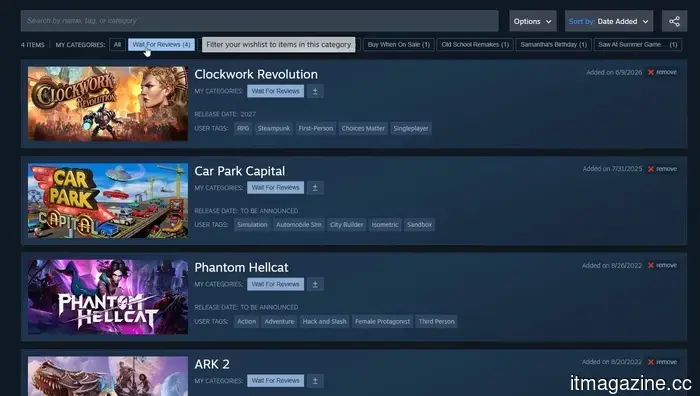Remove Clockwork Revolution from the wishlist
700x396 pixels.
tap(662, 72)
